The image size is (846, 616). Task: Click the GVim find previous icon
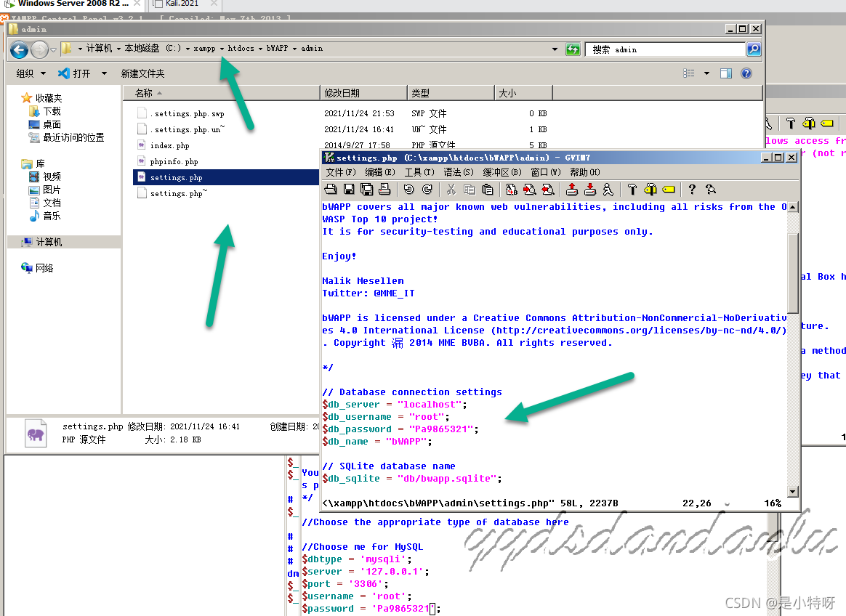tap(547, 190)
